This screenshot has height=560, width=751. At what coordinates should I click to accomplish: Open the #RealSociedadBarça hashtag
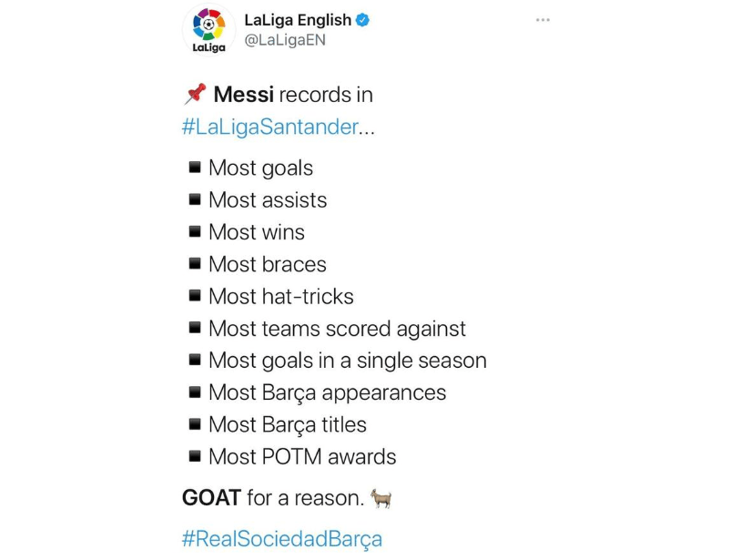tap(282, 539)
